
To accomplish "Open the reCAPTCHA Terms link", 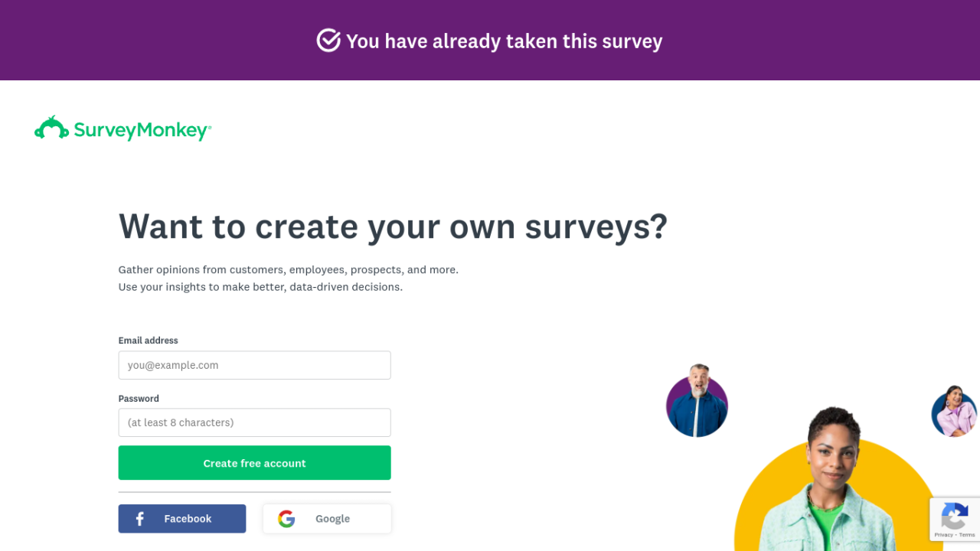I will (x=967, y=535).
